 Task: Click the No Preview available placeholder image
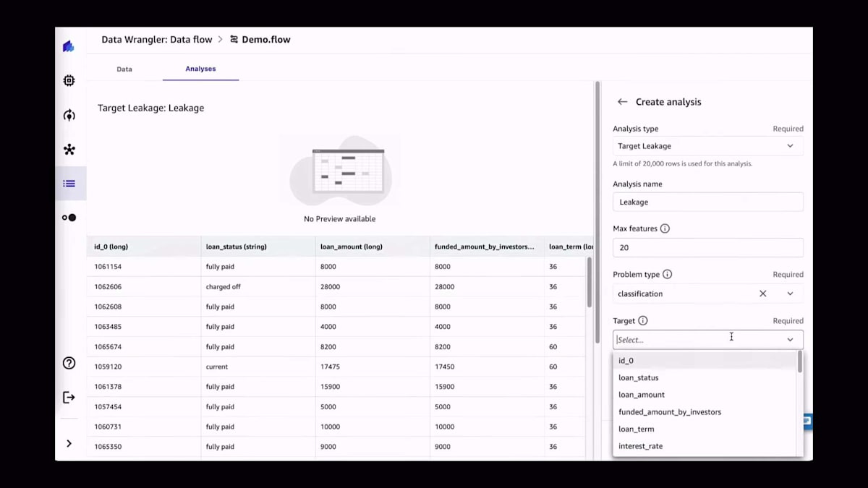pos(340,171)
